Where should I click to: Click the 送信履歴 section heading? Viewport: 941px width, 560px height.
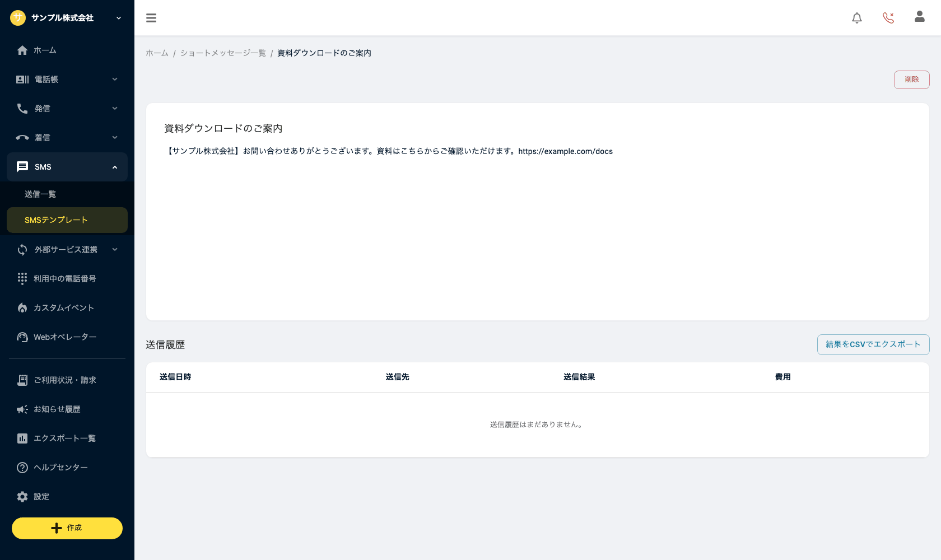(x=165, y=345)
